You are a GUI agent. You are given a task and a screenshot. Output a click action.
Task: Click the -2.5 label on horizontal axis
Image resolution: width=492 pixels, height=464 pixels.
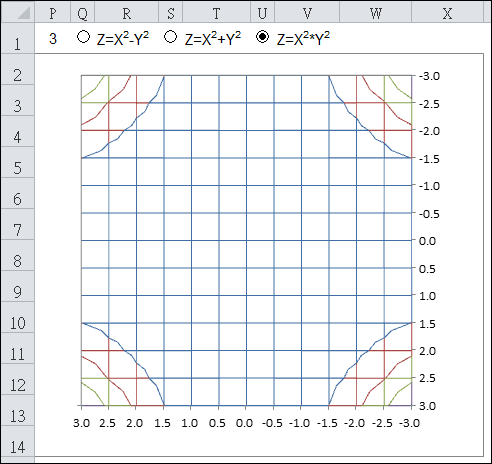coord(382,423)
